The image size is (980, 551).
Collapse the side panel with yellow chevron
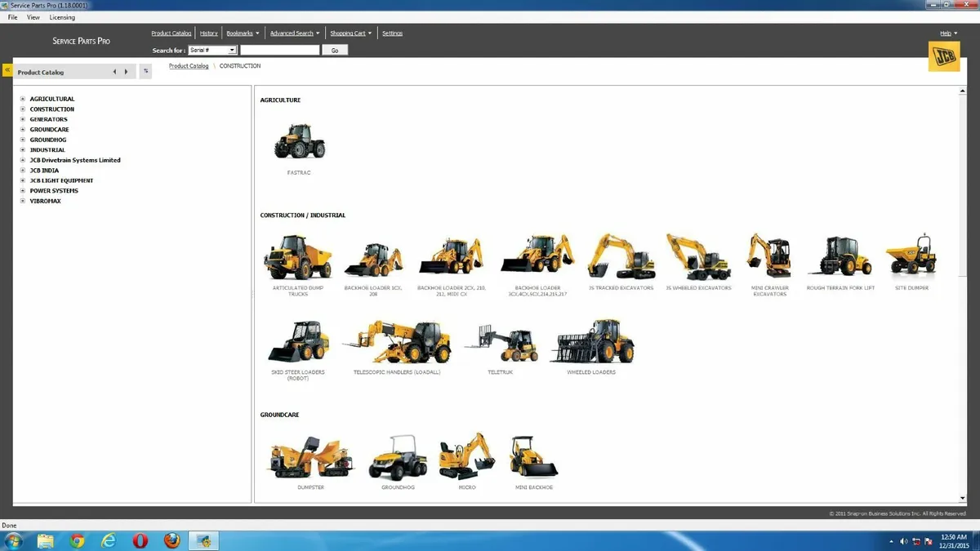[7, 71]
